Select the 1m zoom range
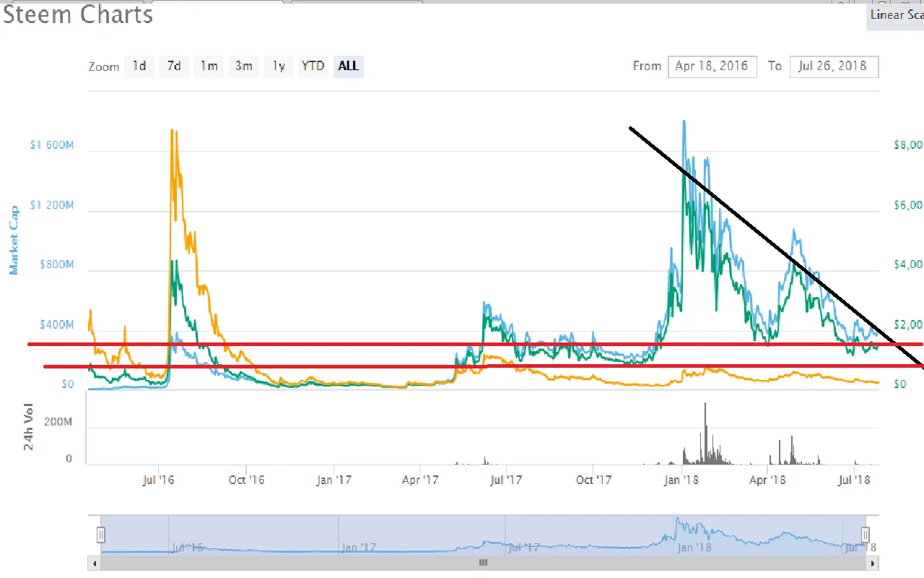 (x=209, y=66)
